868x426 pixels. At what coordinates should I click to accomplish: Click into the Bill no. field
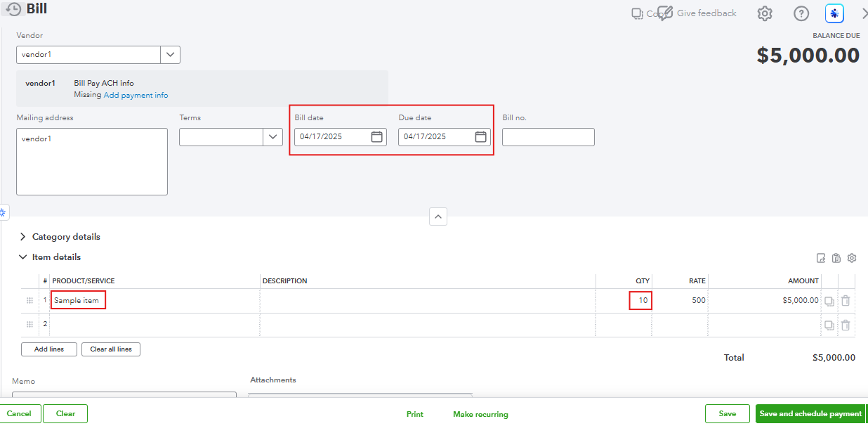tap(548, 137)
